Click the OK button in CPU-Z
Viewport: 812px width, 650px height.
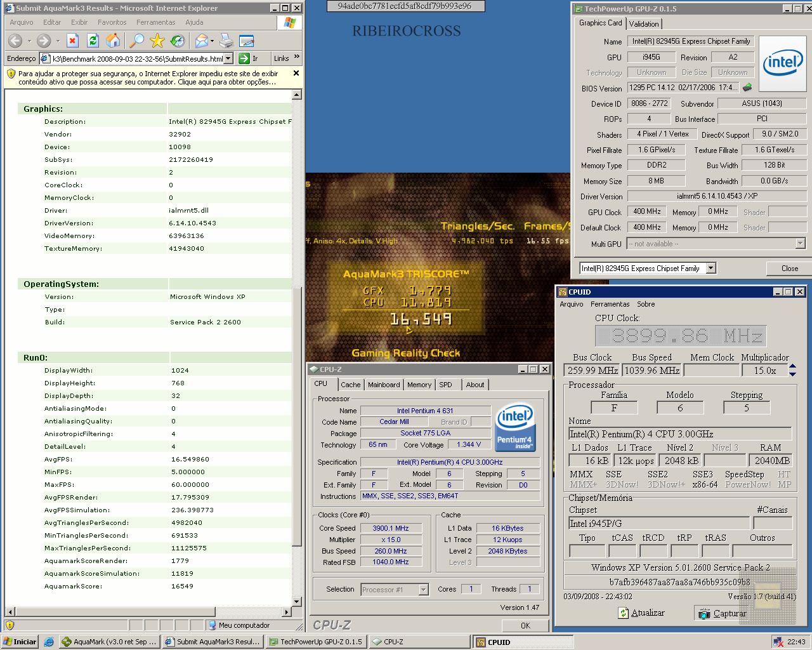pyautogui.click(x=525, y=625)
